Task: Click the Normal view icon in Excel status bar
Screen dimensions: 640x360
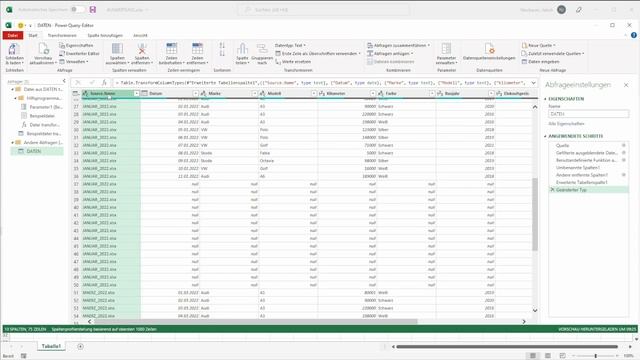Action: (533, 356)
